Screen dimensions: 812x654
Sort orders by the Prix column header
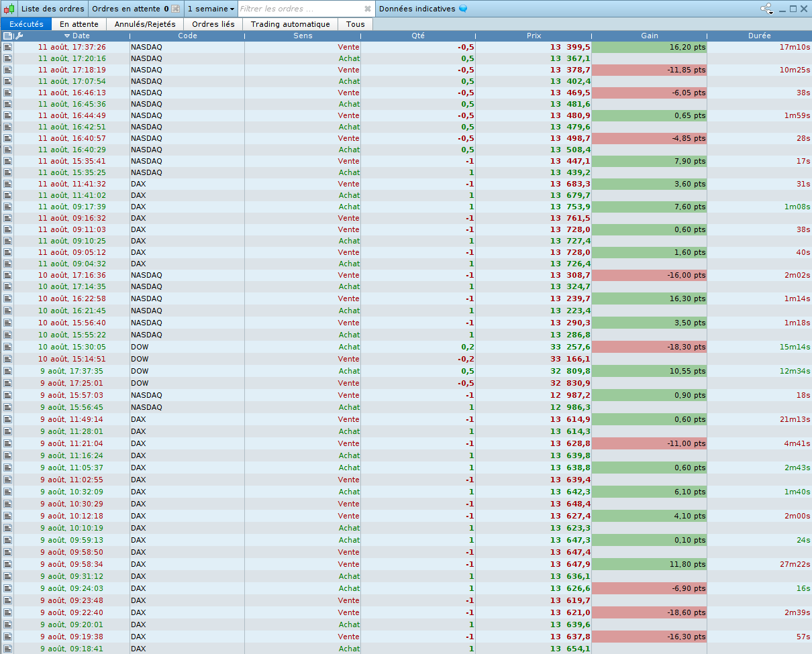click(534, 36)
